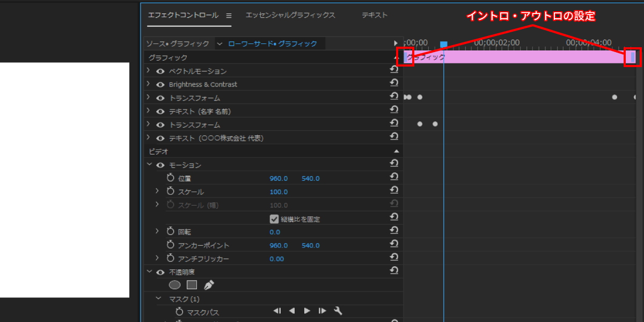Toggle the eye icon for ベクトルモーション
Viewport: 644px width, 322px height.
point(160,71)
